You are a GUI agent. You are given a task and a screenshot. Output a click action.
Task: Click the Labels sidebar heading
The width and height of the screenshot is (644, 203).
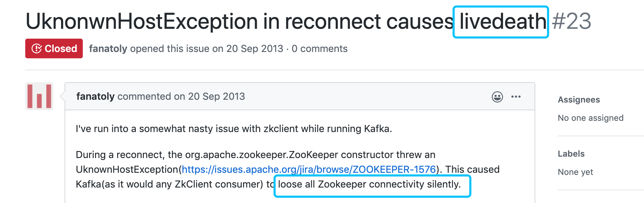(571, 154)
